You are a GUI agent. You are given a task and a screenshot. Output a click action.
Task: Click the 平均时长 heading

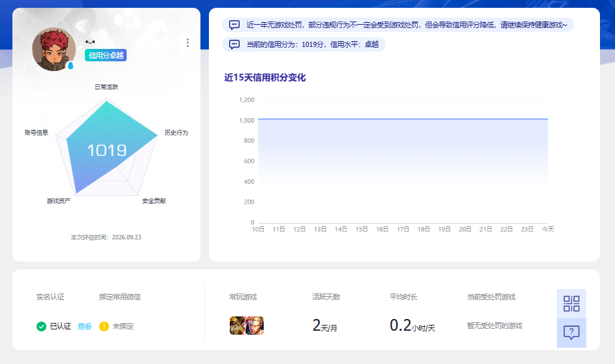(x=403, y=297)
